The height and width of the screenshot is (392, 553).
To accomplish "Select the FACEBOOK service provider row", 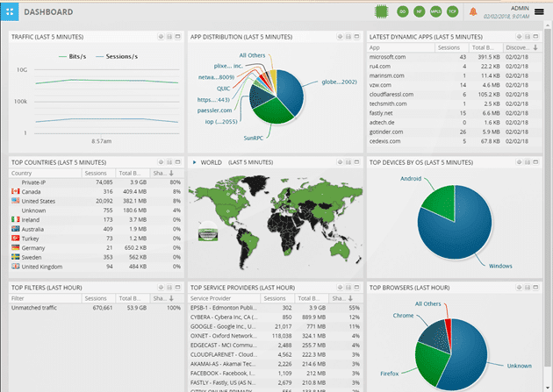I will [275, 374].
